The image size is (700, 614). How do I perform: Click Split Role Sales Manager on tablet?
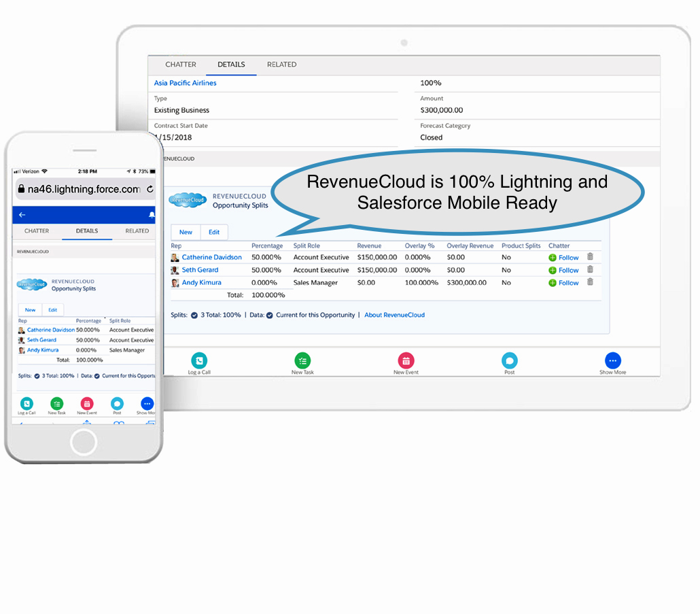coord(315,283)
